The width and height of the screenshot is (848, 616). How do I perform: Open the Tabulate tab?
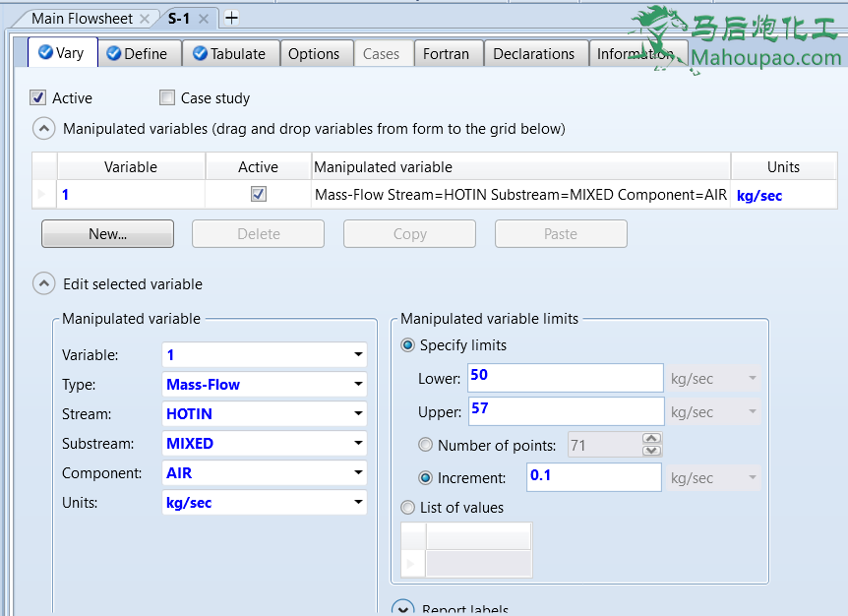pyautogui.click(x=230, y=53)
